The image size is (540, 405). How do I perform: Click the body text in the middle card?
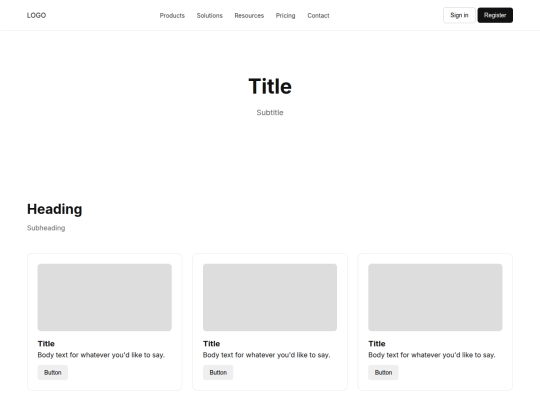click(x=267, y=355)
